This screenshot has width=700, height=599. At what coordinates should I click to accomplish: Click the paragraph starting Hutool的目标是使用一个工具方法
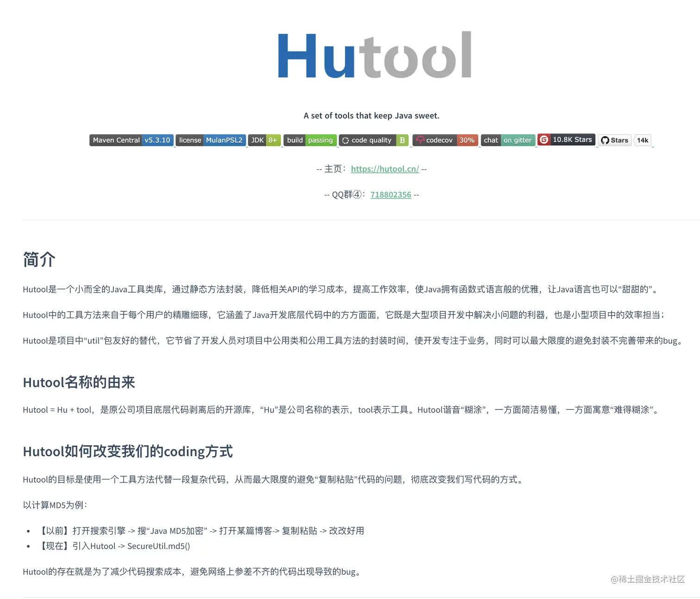point(274,479)
